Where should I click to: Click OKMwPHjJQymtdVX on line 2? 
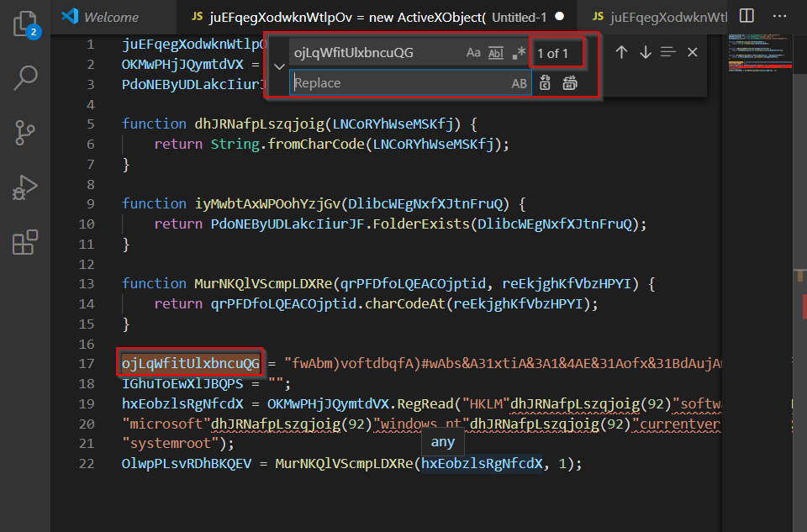pos(182,65)
